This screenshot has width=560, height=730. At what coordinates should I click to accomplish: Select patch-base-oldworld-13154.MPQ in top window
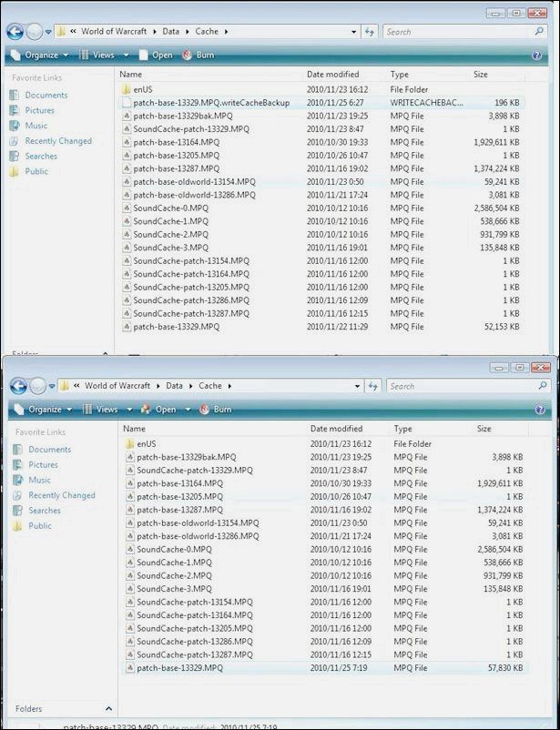pos(321,181)
